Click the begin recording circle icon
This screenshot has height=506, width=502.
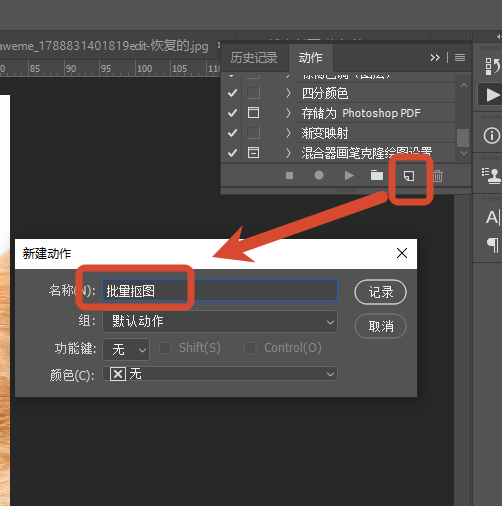point(319,175)
